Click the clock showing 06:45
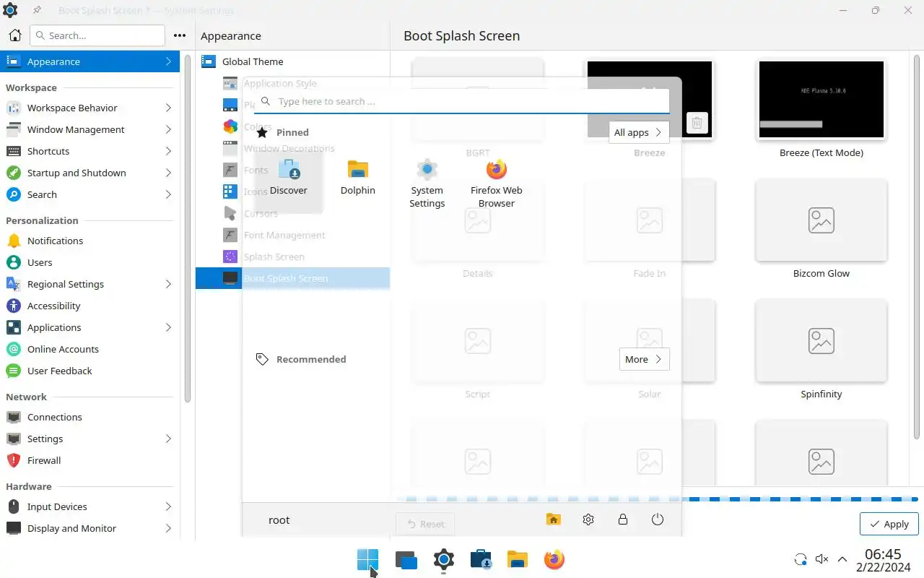The width and height of the screenshot is (924, 578). click(883, 554)
